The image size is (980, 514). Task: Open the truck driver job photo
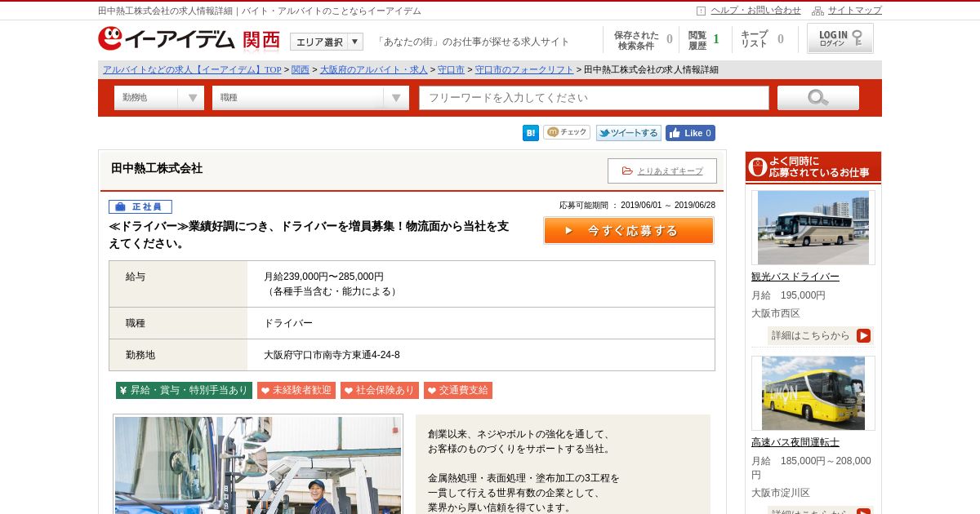coord(258,464)
